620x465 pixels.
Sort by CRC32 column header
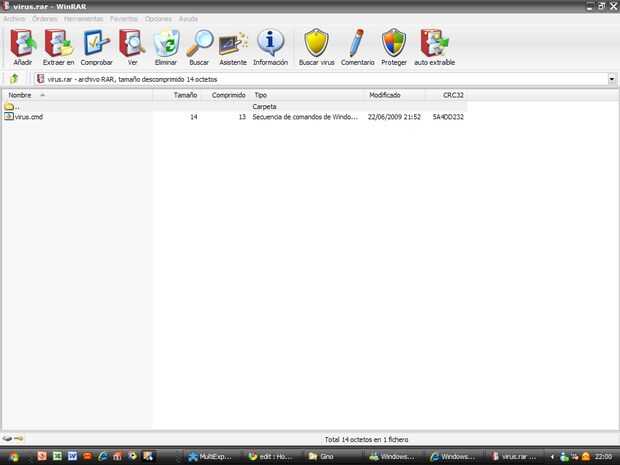446,95
